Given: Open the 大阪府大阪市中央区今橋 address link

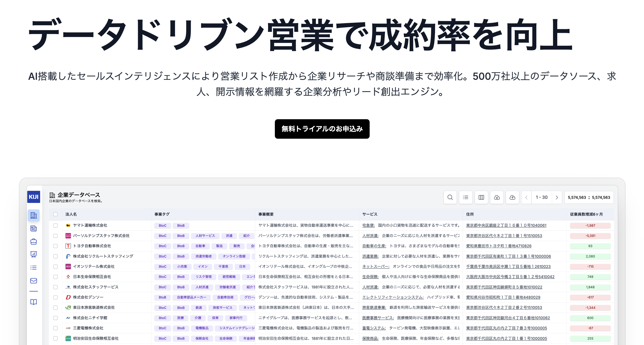Looking at the screenshot, I should tap(510, 277).
